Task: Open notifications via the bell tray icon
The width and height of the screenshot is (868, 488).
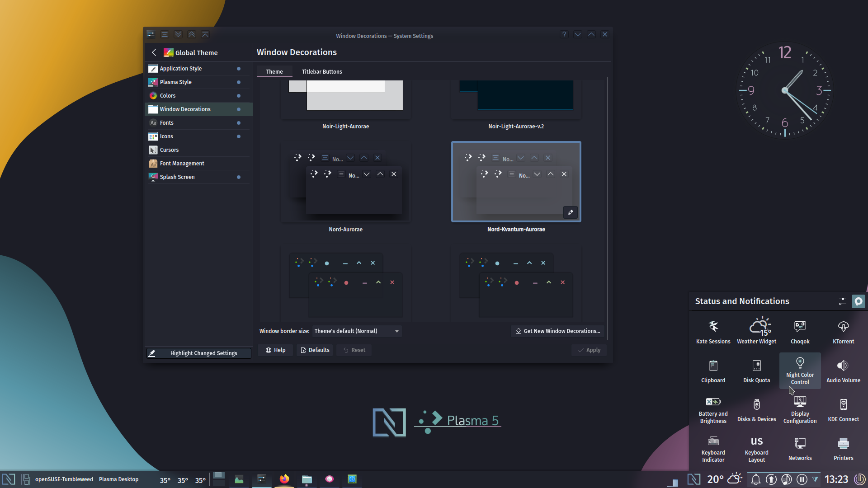Action: point(755,479)
